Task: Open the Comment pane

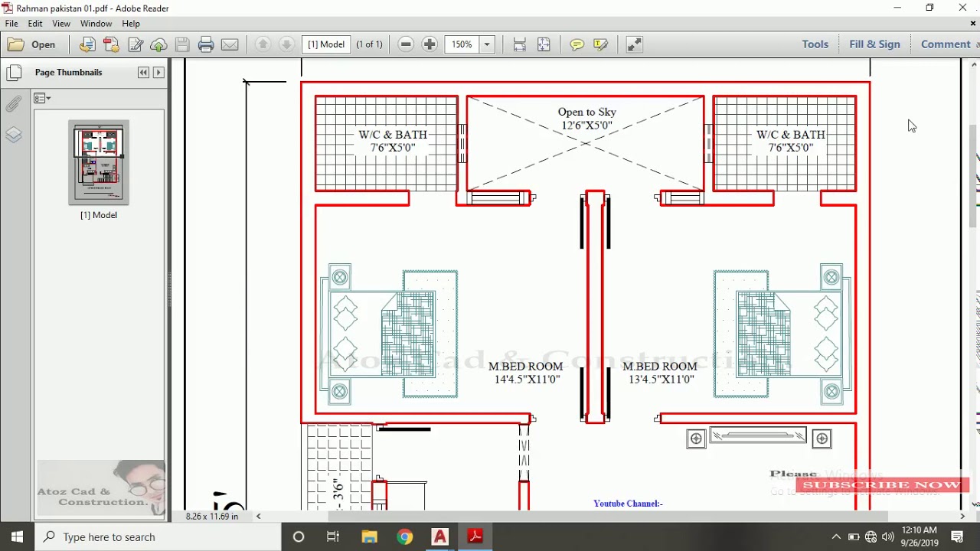Action: pos(946,44)
